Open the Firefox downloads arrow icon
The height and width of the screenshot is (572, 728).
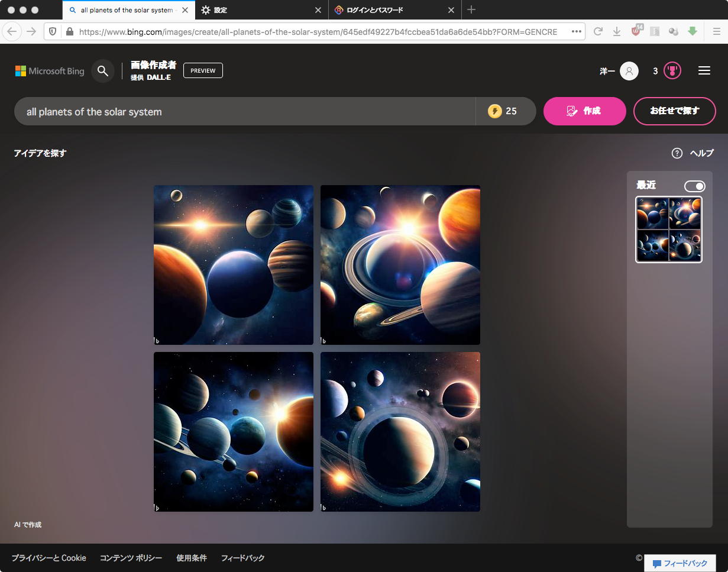[617, 32]
